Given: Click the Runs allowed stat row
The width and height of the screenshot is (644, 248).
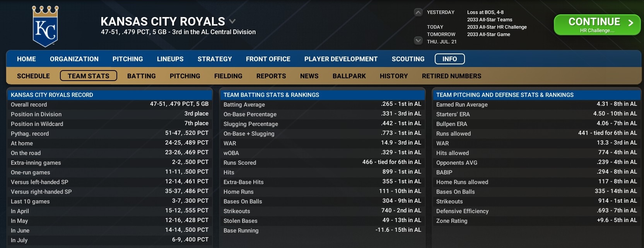Looking at the screenshot, I should pos(536,133).
